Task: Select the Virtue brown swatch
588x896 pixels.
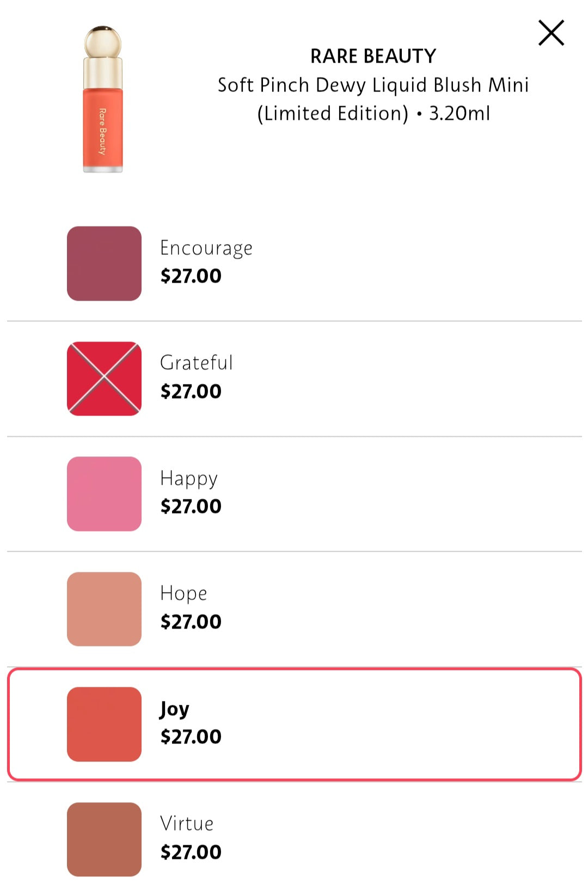Action: [104, 839]
